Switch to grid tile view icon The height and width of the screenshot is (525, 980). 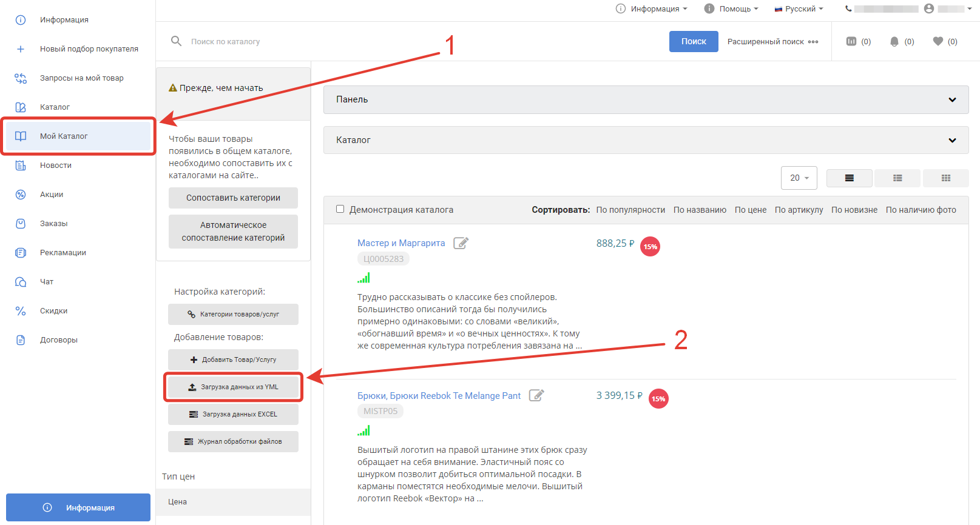click(x=945, y=178)
